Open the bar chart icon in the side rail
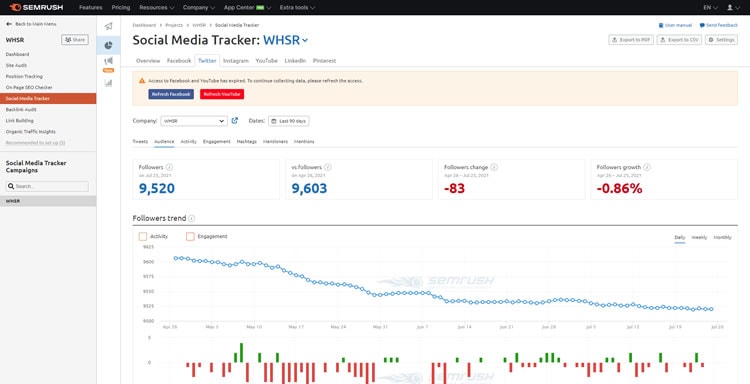This screenshot has height=384, width=750. [x=109, y=83]
